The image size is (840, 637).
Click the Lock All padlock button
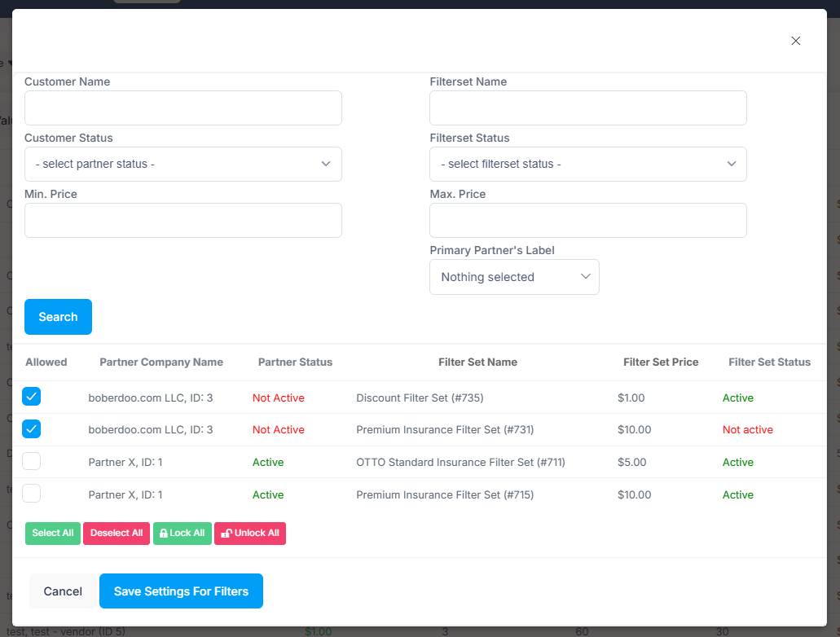click(x=183, y=534)
